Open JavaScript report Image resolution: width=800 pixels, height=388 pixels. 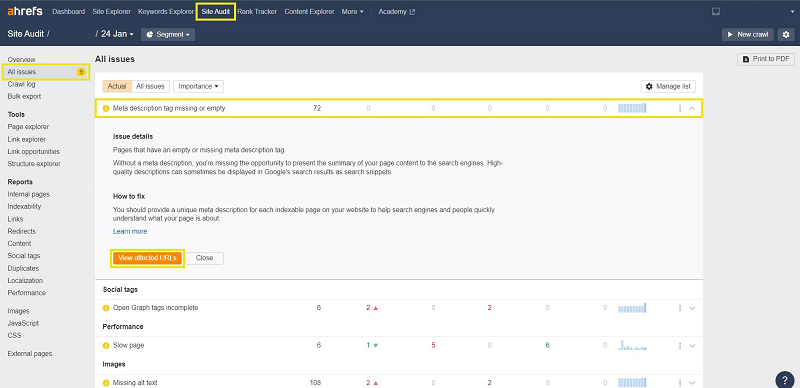pyautogui.click(x=23, y=323)
